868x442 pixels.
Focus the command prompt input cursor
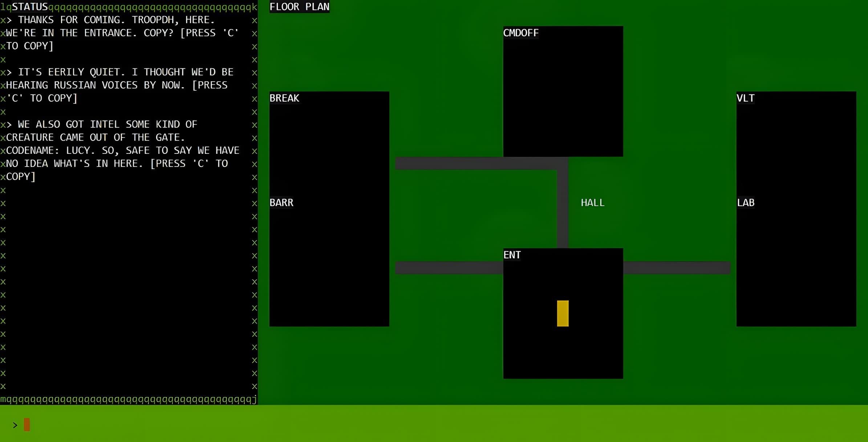click(x=27, y=425)
